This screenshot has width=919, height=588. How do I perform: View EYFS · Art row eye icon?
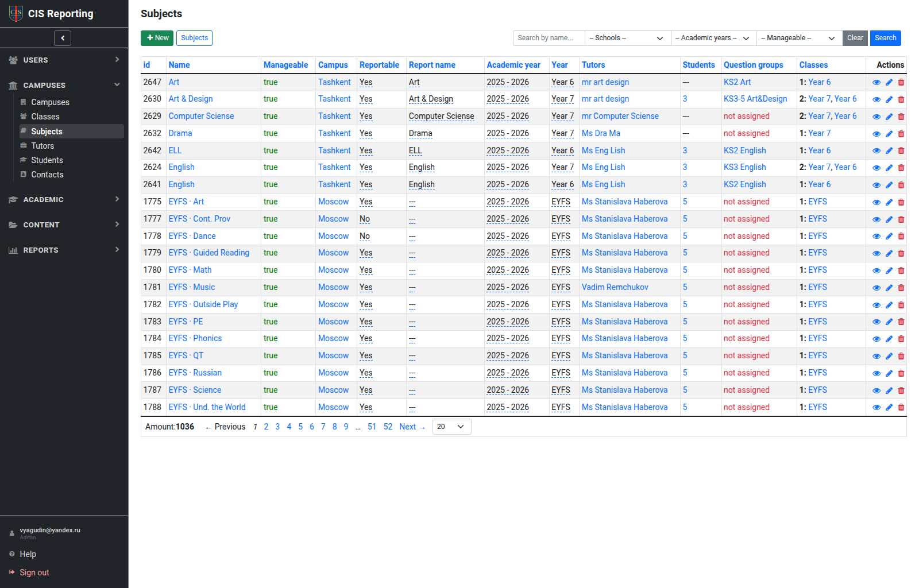[x=876, y=202]
